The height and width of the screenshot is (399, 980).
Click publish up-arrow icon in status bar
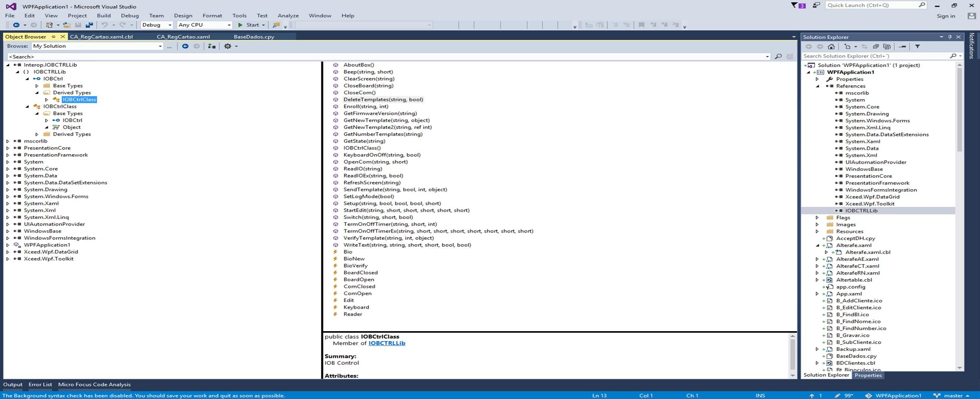pyautogui.click(x=811, y=396)
